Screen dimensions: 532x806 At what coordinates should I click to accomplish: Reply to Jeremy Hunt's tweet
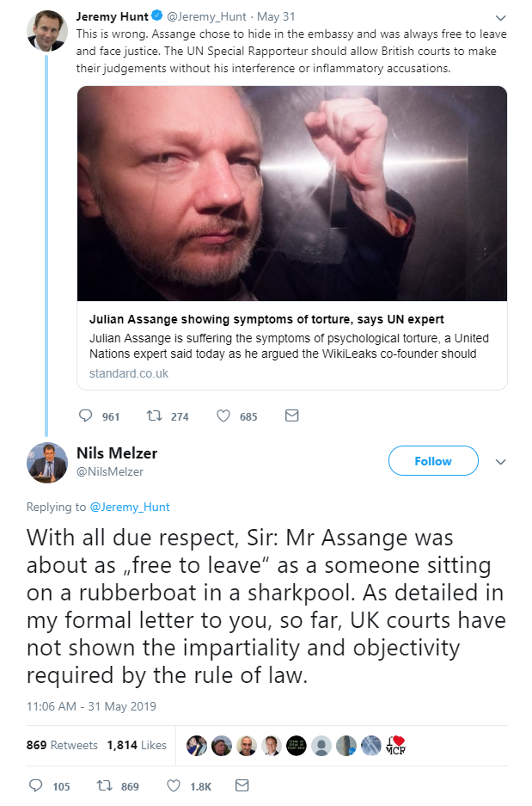(x=85, y=416)
